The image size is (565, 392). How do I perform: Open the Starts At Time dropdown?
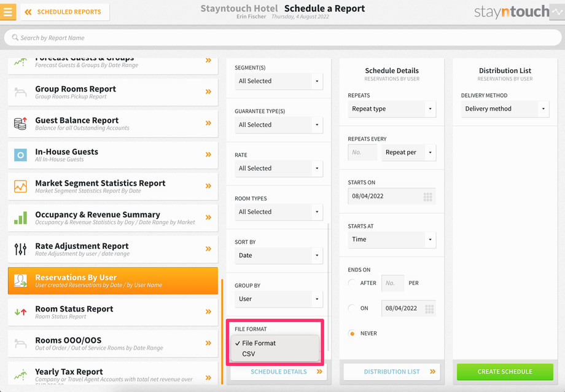click(x=392, y=240)
